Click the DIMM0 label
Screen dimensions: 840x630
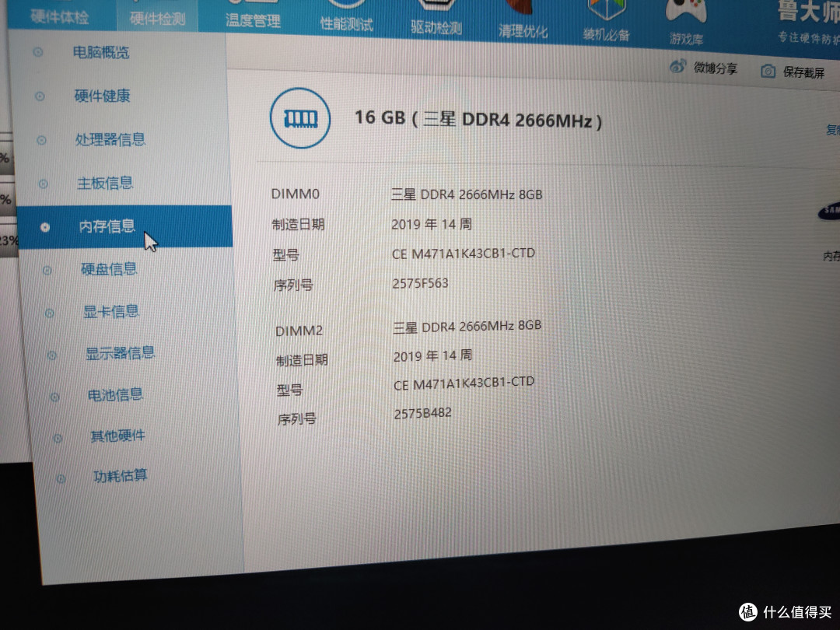pos(296,194)
